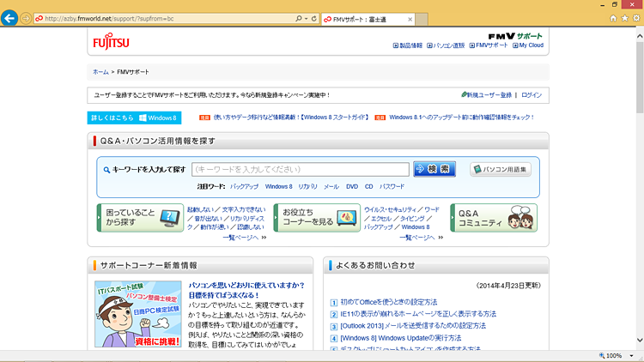Select the メール featured keyword
Screen dimensions: 644x362
click(331, 186)
